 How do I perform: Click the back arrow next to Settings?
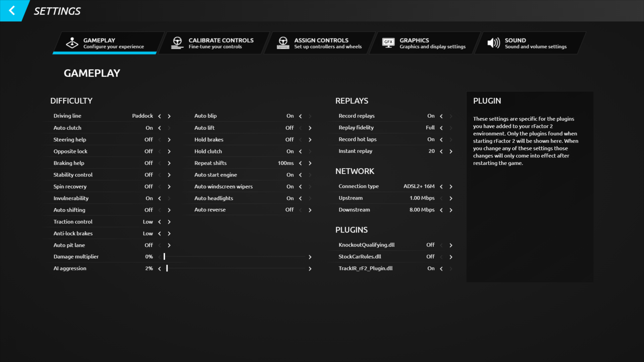coord(12,10)
